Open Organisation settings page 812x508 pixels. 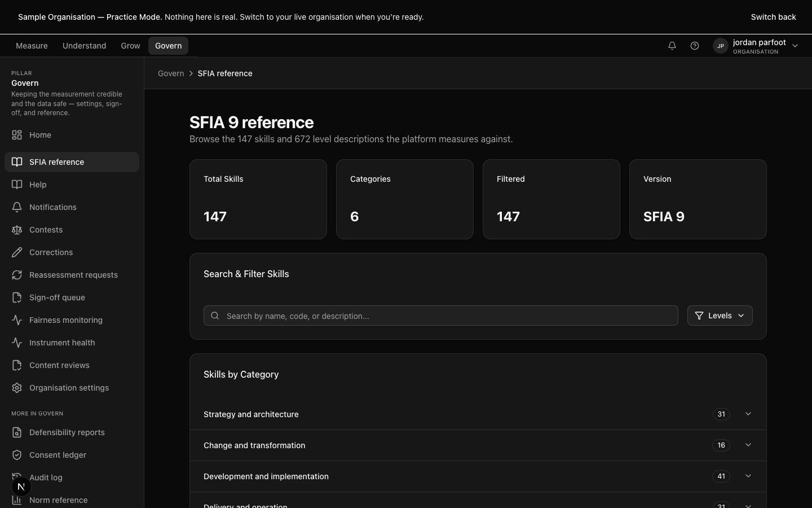72,388
